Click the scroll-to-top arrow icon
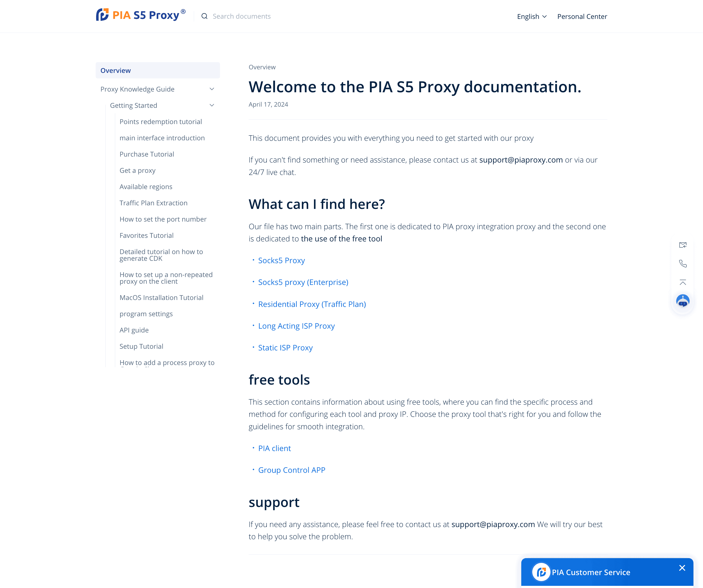 click(x=683, y=282)
